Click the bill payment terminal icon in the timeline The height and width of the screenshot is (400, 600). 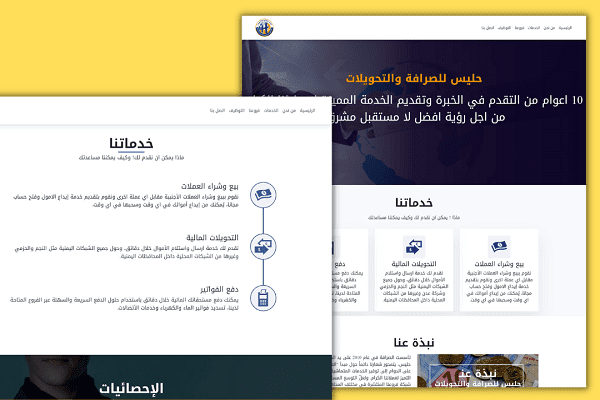pyautogui.click(x=262, y=297)
